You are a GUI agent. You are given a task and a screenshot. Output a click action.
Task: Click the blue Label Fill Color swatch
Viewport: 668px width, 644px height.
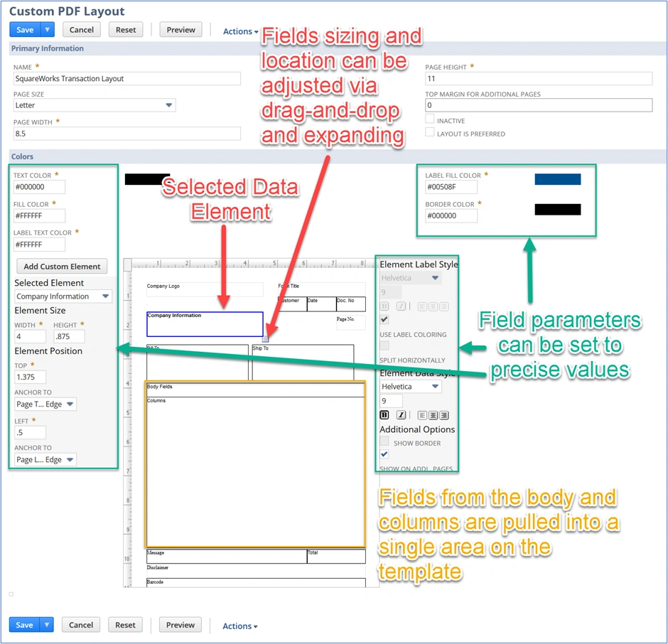557,180
